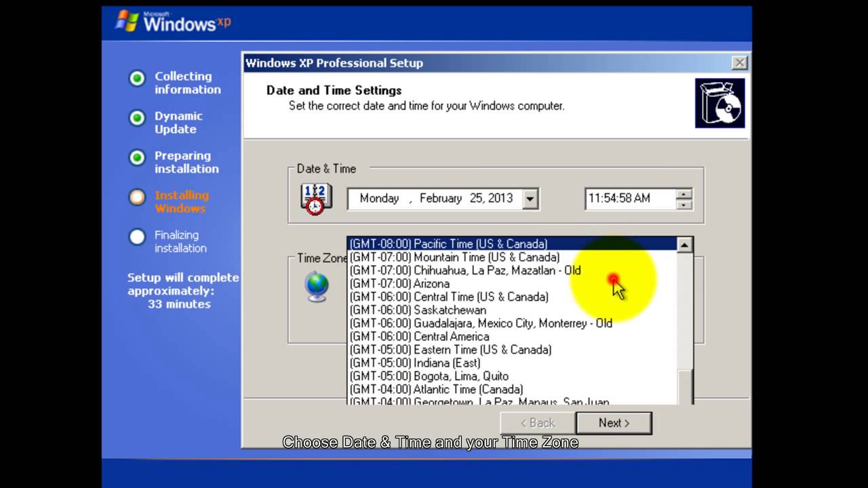Click the Windows XP logo flag
868x488 pixels.
point(127,21)
